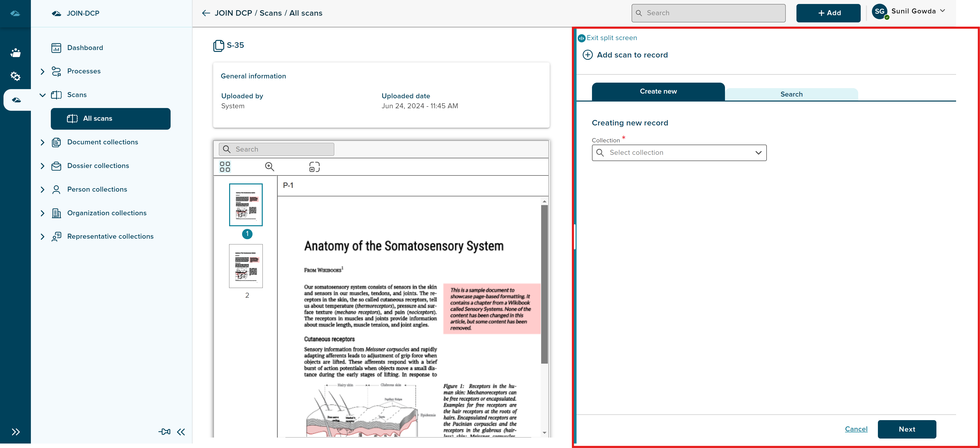980x448 pixels.
Task: Click the back arrow beside JOIN DCP breadcrumb
Action: pos(206,13)
